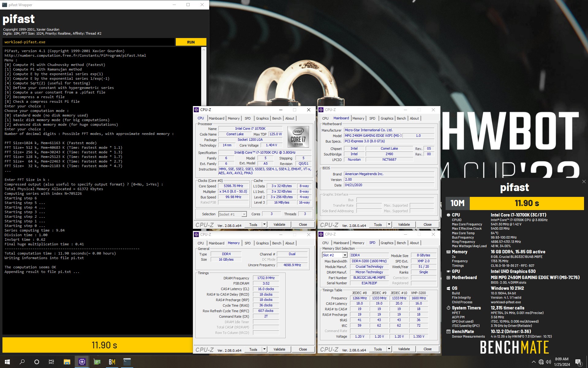Switch to Bench tab in CPU window
Viewport: 588px width, 368px height.
(x=277, y=118)
